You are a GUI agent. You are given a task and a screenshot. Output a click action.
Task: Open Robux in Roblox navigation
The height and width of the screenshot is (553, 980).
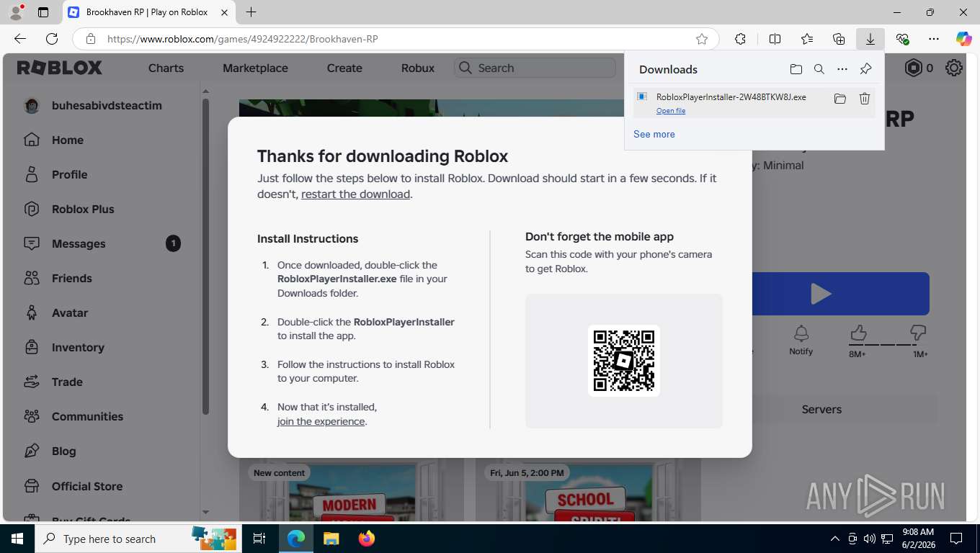(418, 68)
